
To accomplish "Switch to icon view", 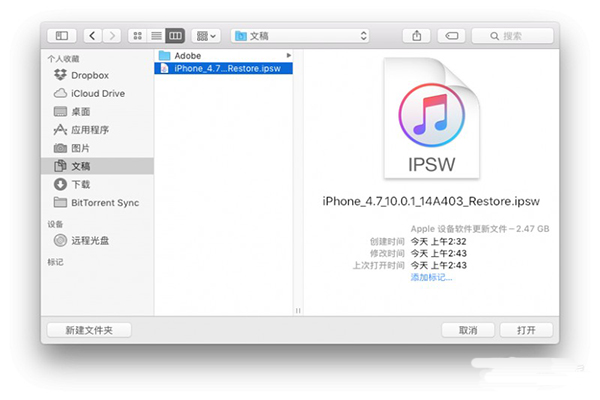I will (138, 36).
